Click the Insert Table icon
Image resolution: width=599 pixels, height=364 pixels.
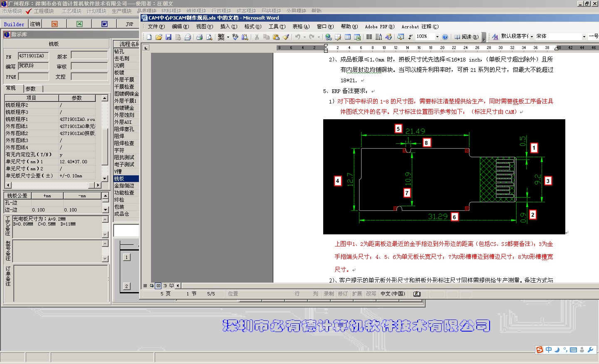347,37
